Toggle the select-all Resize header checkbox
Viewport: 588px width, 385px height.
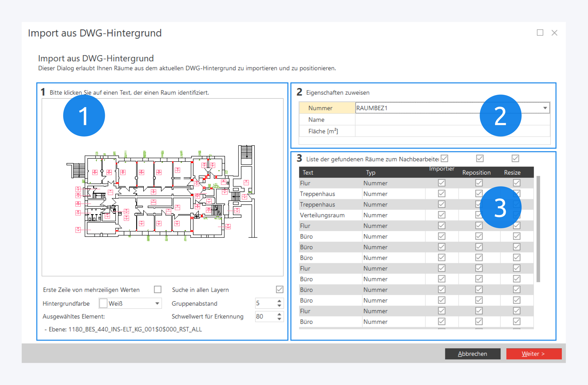click(515, 158)
